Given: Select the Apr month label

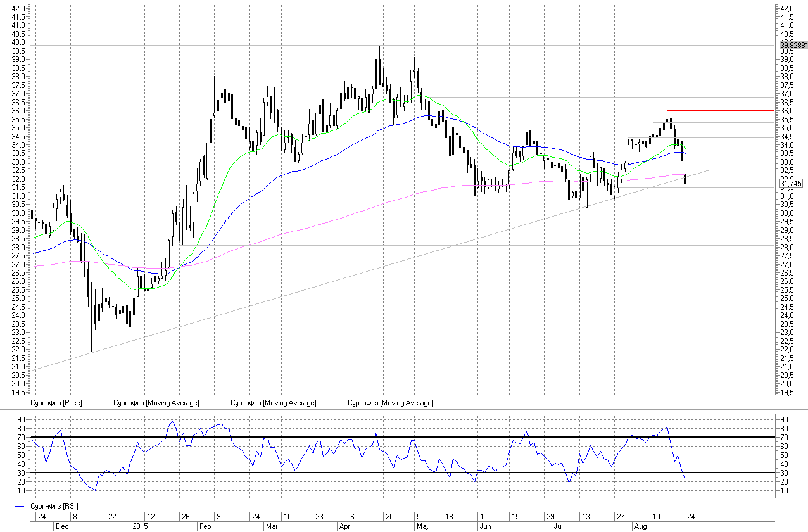Looking at the screenshot, I should pos(344,526).
